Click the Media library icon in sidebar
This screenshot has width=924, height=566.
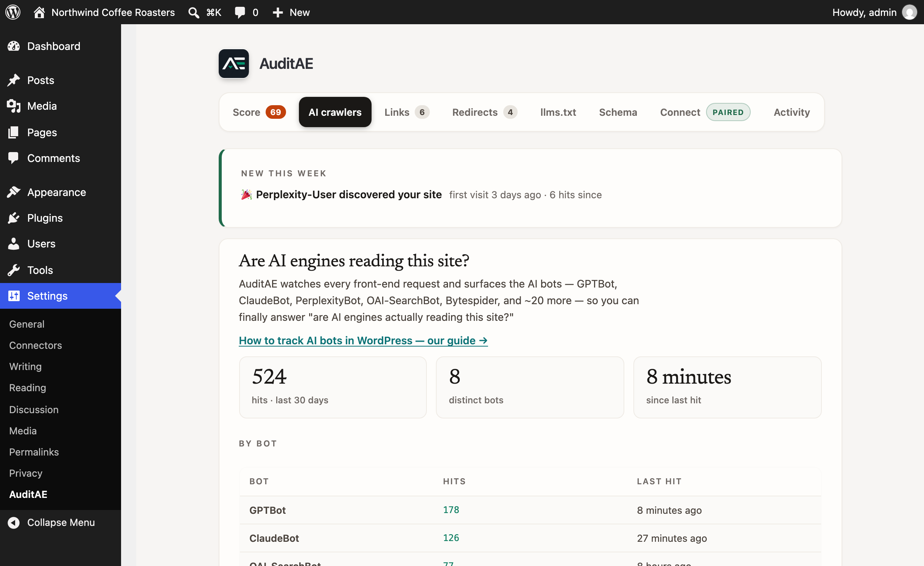click(14, 106)
